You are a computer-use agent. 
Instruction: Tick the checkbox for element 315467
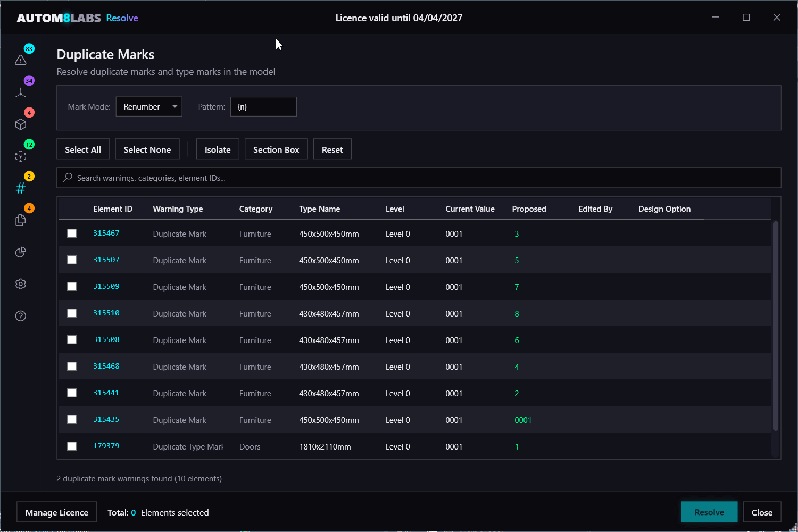click(72, 234)
